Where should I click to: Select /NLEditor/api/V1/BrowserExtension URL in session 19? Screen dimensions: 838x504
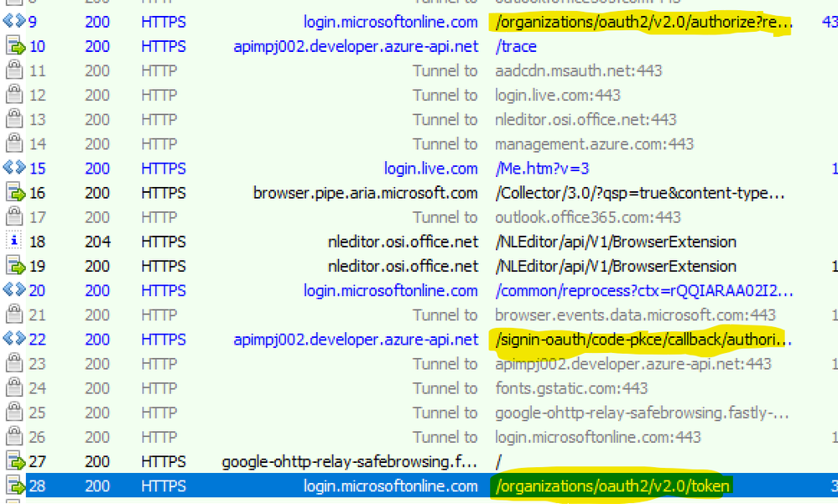[616, 267]
